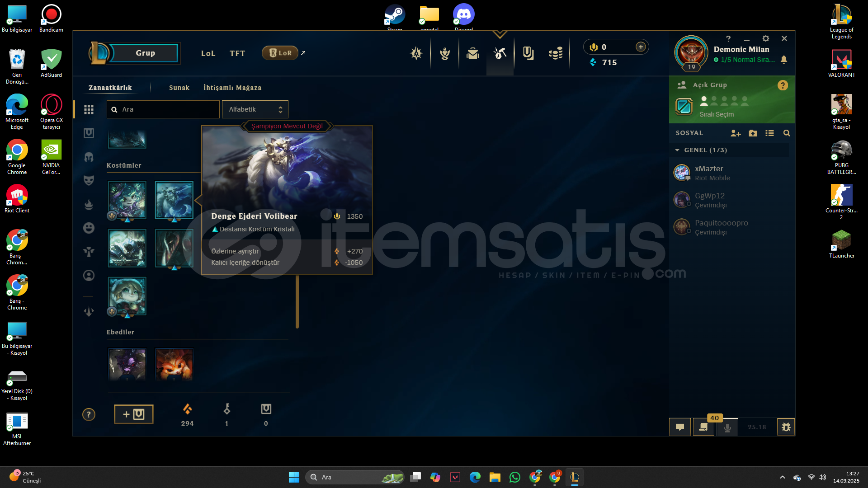Viewport: 868px width, 488px height.
Task: Open İhtişamlı Mağaza tab
Action: [x=232, y=88]
